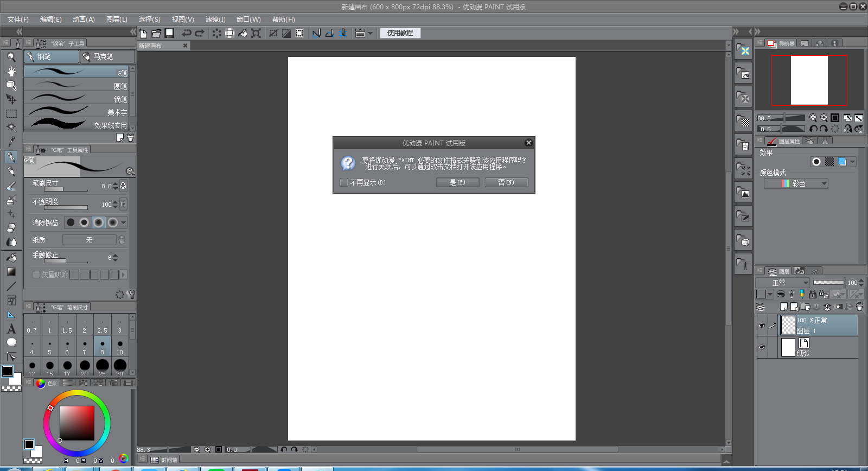Pick color in the color wheel square
The image size is (868, 471).
(77, 423)
